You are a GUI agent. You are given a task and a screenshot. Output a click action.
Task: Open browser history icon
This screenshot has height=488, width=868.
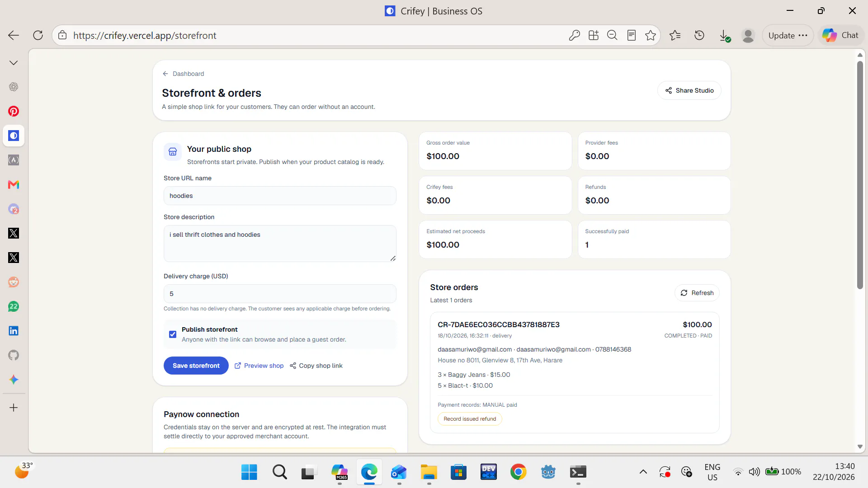click(699, 35)
